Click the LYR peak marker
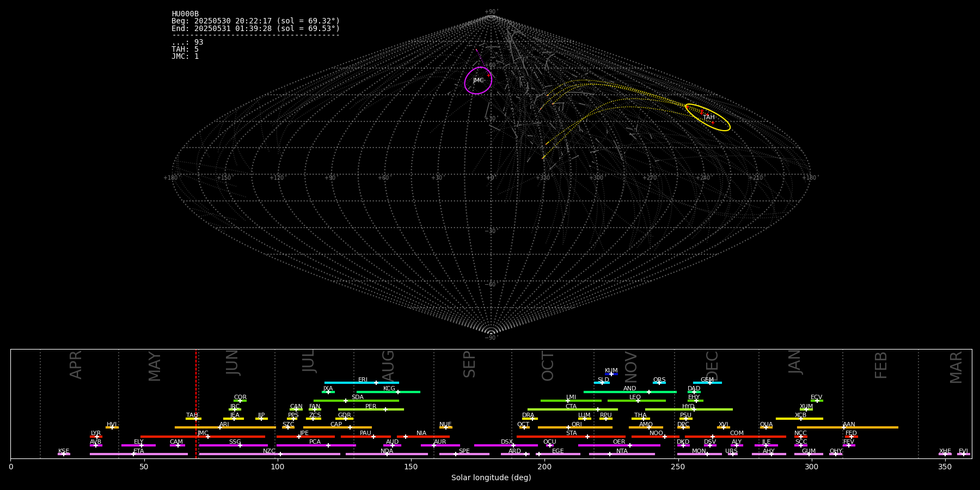This screenshot has width=980, height=490. [x=96, y=437]
